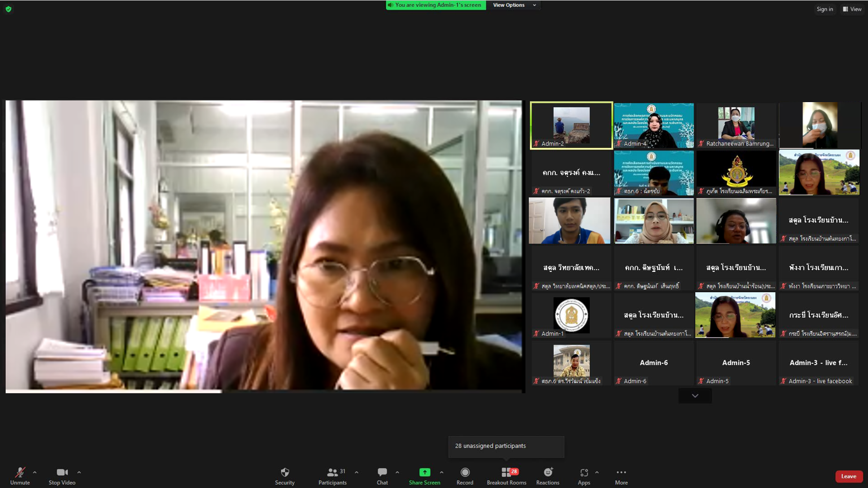Select woman with mask video thumbnail

(819, 125)
